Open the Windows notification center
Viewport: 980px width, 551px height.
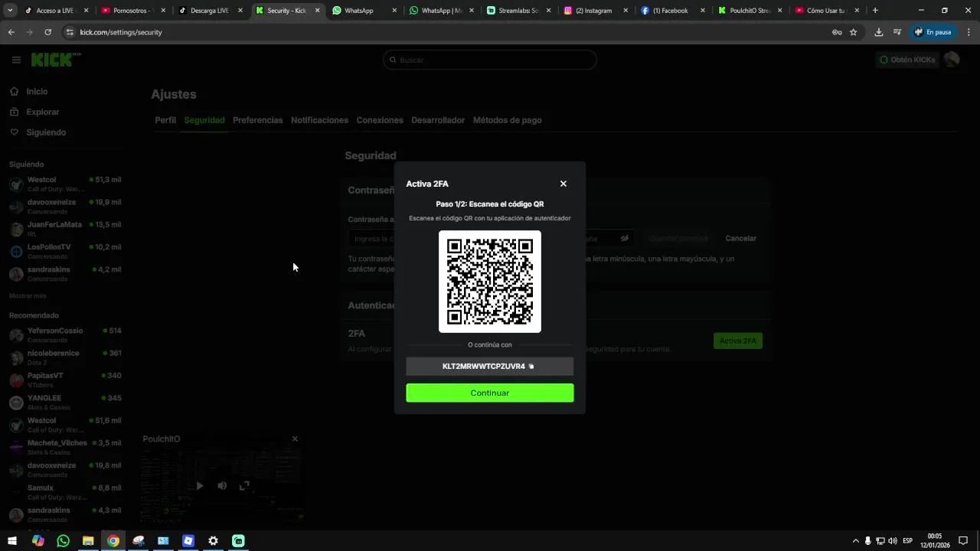(963, 540)
